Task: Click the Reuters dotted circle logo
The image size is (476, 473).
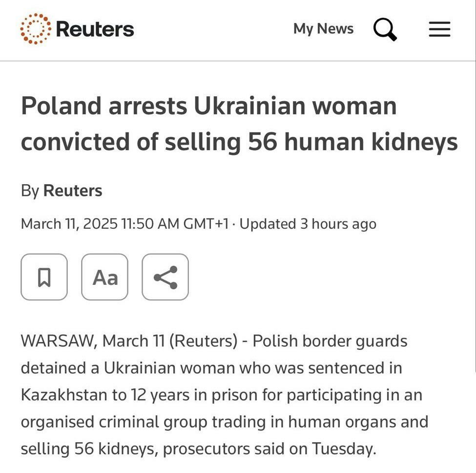Action: [x=36, y=29]
